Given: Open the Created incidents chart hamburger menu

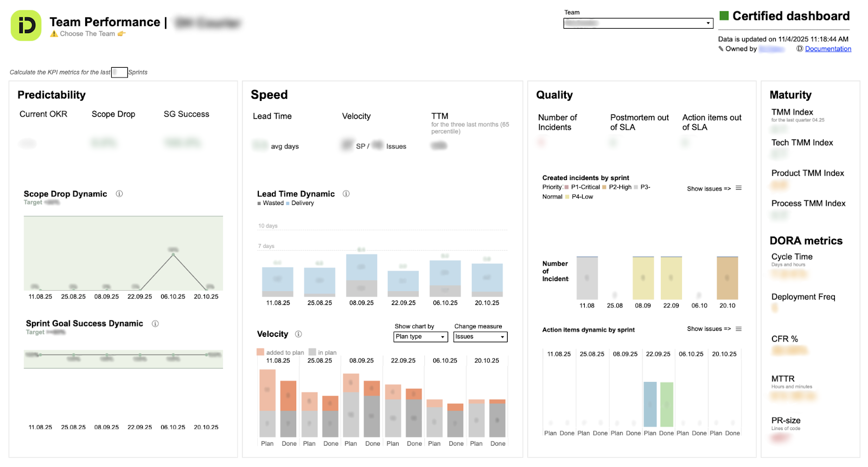Looking at the screenshot, I should [738, 188].
